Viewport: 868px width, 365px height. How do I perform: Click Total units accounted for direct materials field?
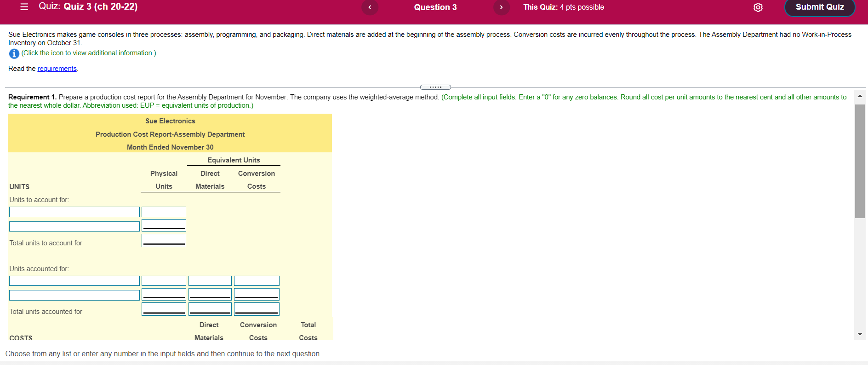[210, 309]
